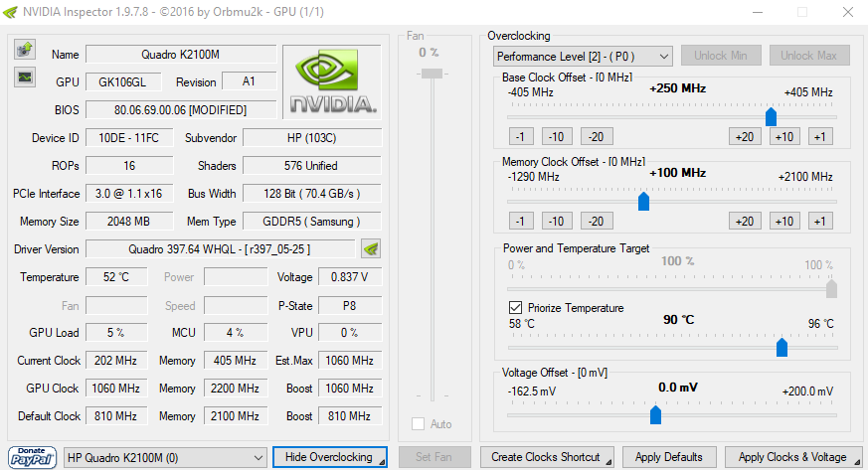Click the NVIDIA logo image
This screenshot has height=470, width=868.
(x=332, y=81)
